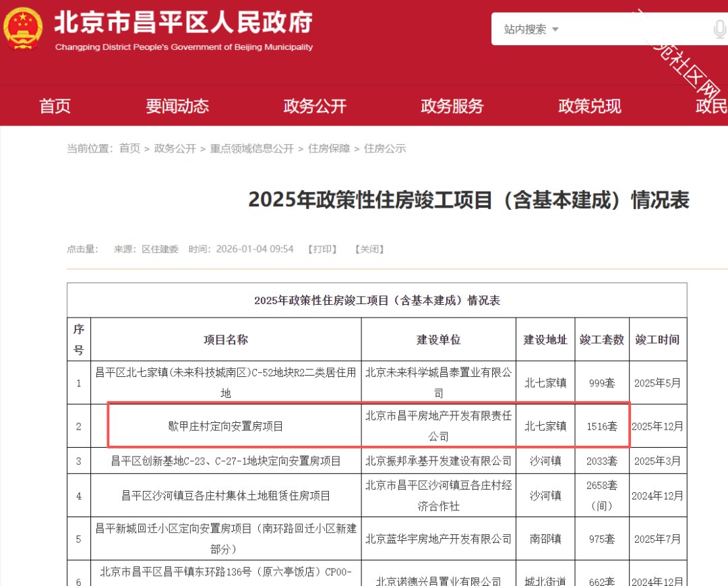Click the 北京市昌平区人民政府 site title
728x586 pixels.
click(x=183, y=23)
